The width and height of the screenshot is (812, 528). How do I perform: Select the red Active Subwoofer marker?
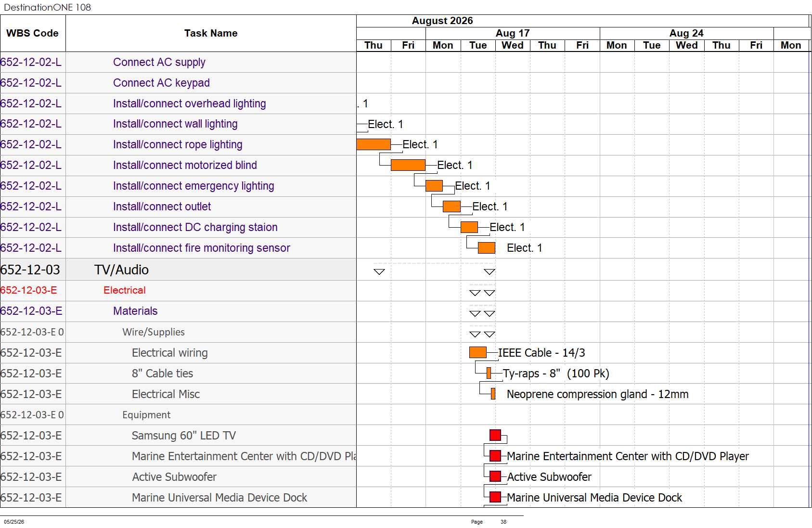(x=495, y=476)
